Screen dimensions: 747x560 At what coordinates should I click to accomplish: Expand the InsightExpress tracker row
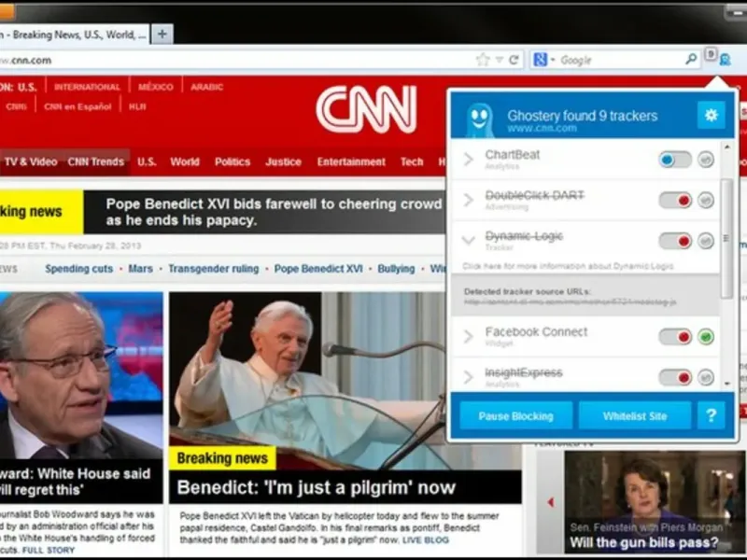point(469,378)
